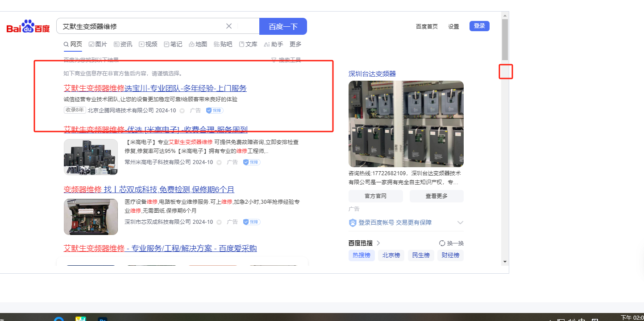Expand arrow icon beside 常州米高电子科技有限公司 2024-10
644x321 pixels.
click(x=219, y=162)
